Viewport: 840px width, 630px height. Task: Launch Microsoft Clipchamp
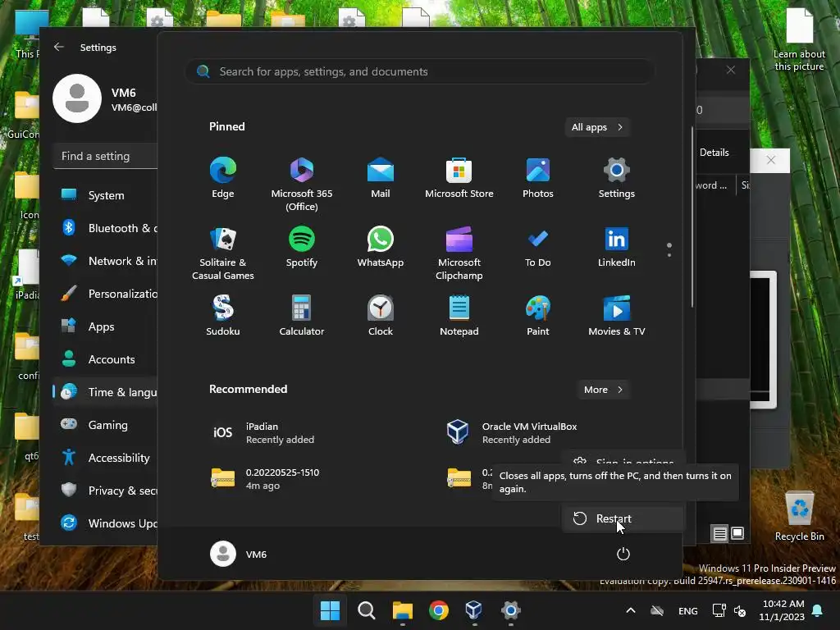click(459, 253)
